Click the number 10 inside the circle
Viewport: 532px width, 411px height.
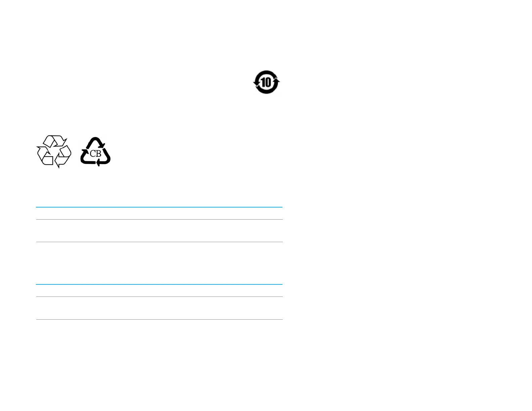pyautogui.click(x=266, y=82)
